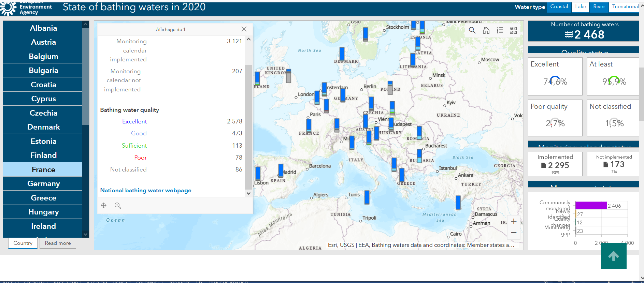Enable the Transitional water type filter

tap(625, 7)
